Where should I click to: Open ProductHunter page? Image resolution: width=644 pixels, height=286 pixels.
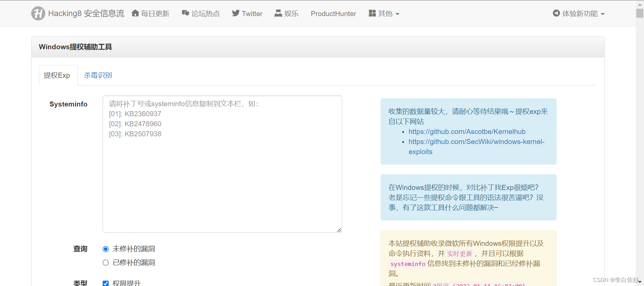click(x=333, y=13)
